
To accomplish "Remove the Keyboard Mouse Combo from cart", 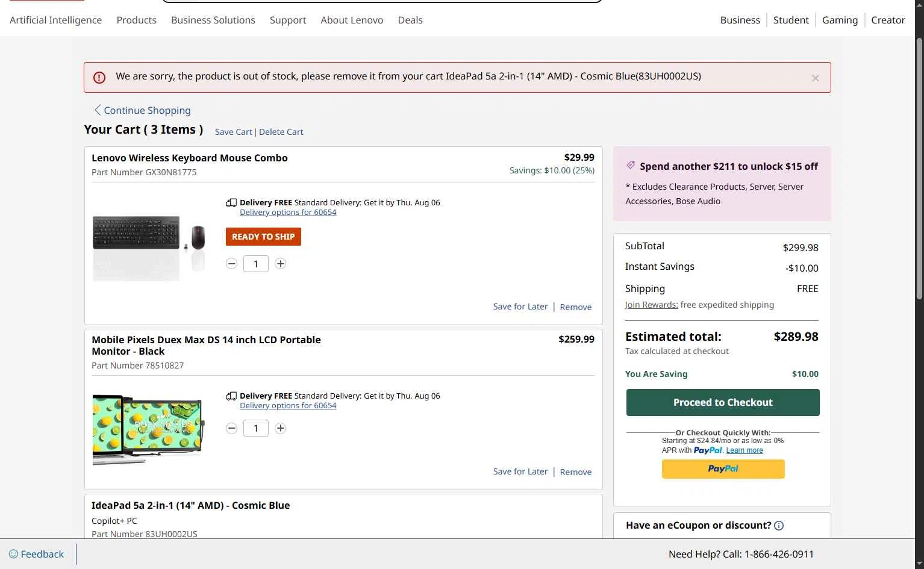I will pos(576,307).
